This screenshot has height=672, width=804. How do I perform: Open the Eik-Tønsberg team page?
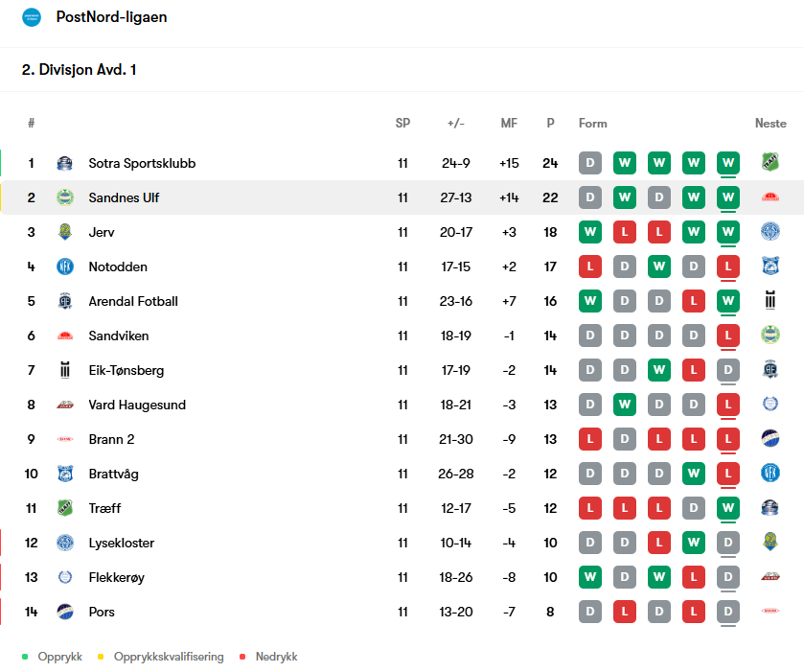coord(126,370)
